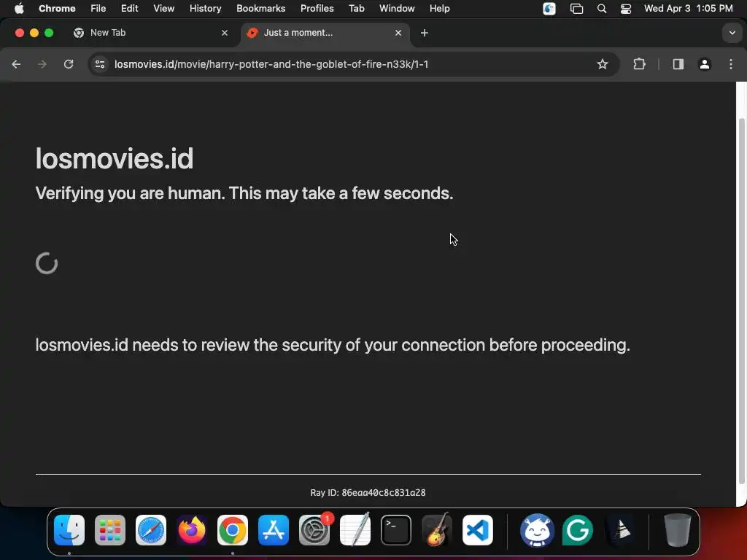Click the losmovies.id page heading
This screenshot has height=560, width=747.
tap(115, 158)
